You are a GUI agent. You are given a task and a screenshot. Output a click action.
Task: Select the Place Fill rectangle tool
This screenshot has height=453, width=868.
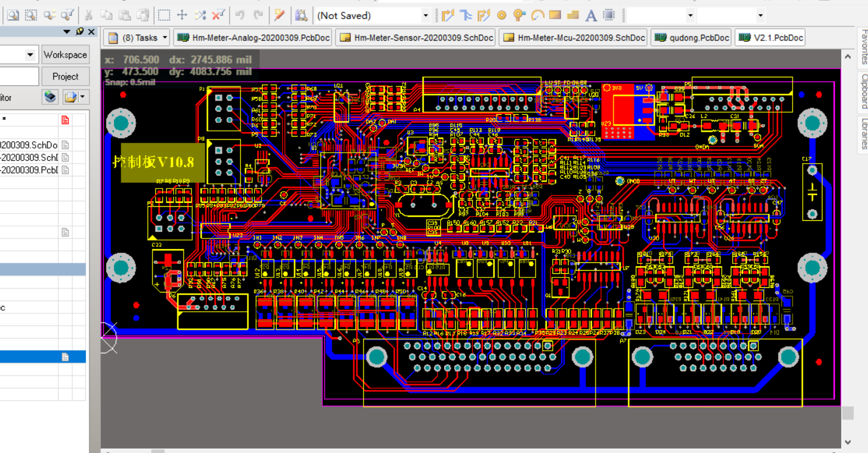[x=555, y=15]
